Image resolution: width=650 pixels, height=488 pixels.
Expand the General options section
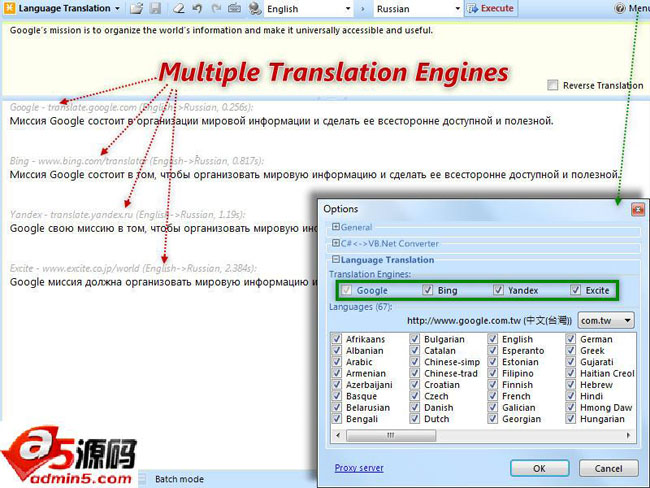click(336, 227)
